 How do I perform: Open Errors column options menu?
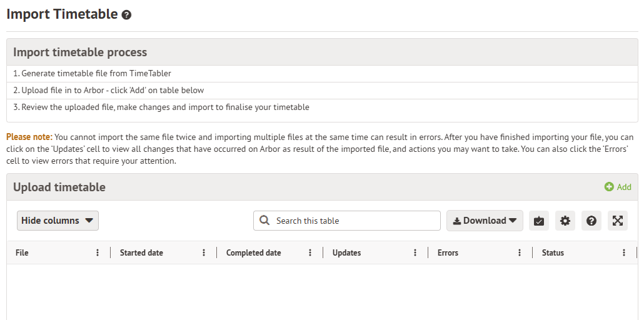point(520,253)
